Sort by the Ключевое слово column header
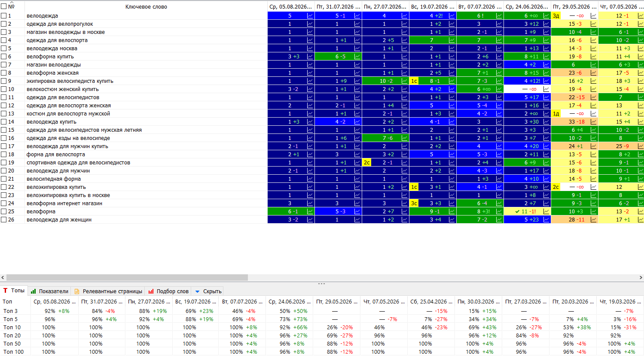 [x=146, y=6]
